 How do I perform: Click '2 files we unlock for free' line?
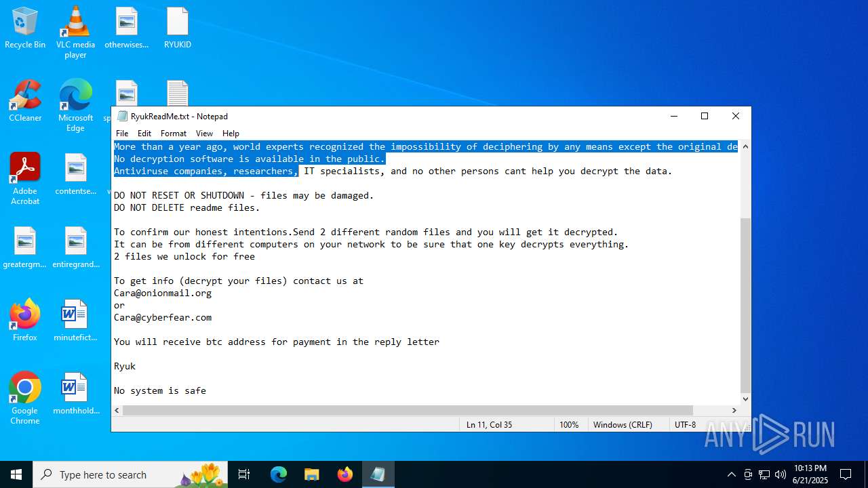[184, 256]
